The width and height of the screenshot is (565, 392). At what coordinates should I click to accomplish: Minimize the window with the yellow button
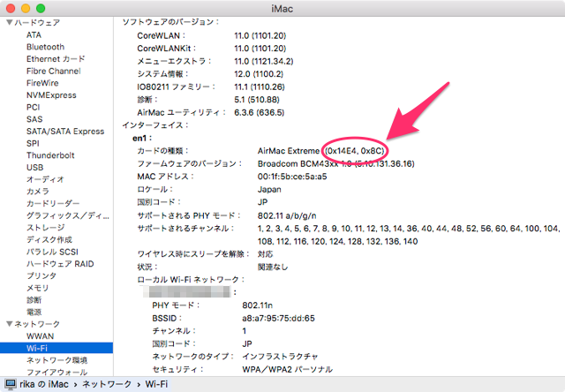click(26, 7)
